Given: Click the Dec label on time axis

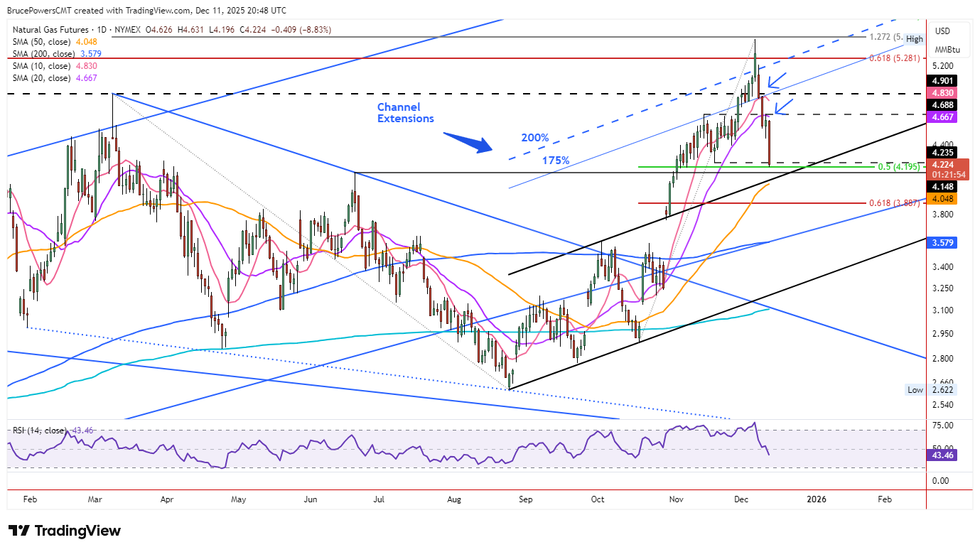Looking at the screenshot, I should coord(740,499).
